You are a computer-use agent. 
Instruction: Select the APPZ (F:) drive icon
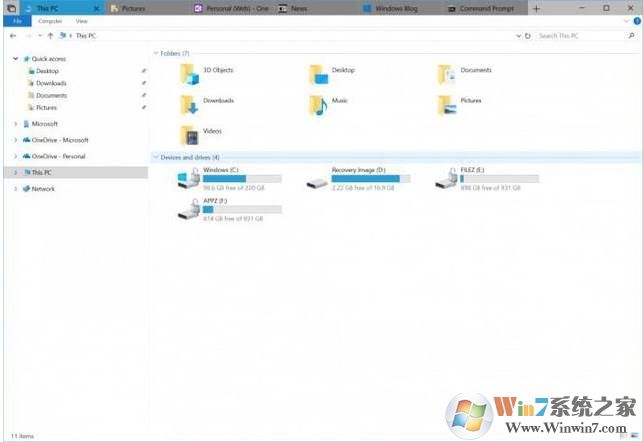point(189,209)
